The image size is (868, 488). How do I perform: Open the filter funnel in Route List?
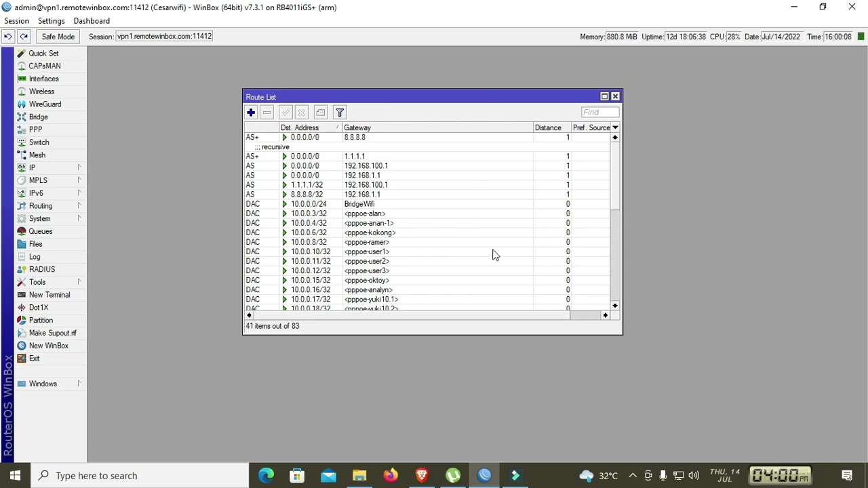(x=340, y=113)
